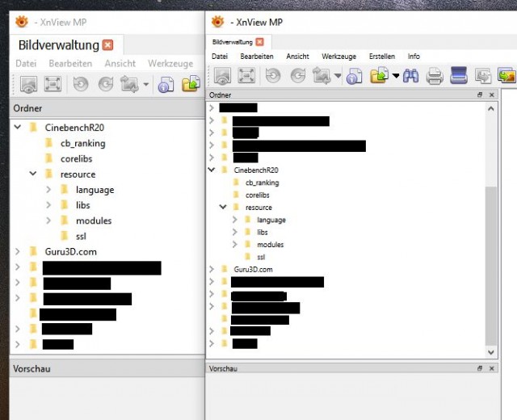Viewport: 517px width, 420px height.
Task: Click the printer icon in right window
Action: click(435, 76)
